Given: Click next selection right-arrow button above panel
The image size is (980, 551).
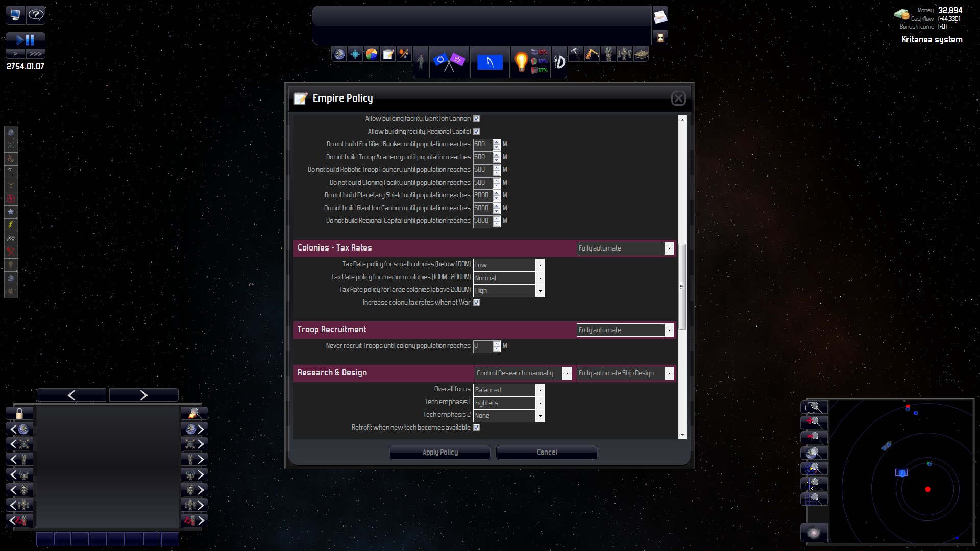Looking at the screenshot, I should tap(143, 395).
